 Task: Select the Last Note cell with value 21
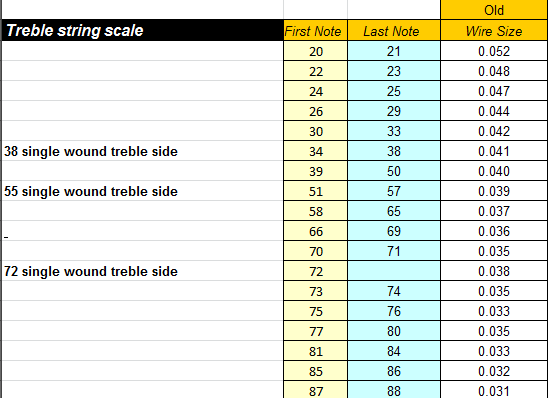pyautogui.click(x=394, y=51)
